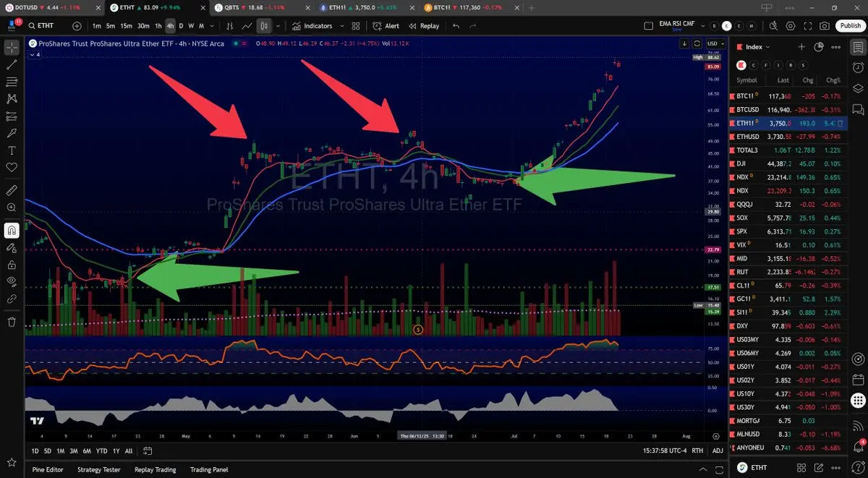
Task: Select the ETHUSD watchlist row
Action: point(789,137)
